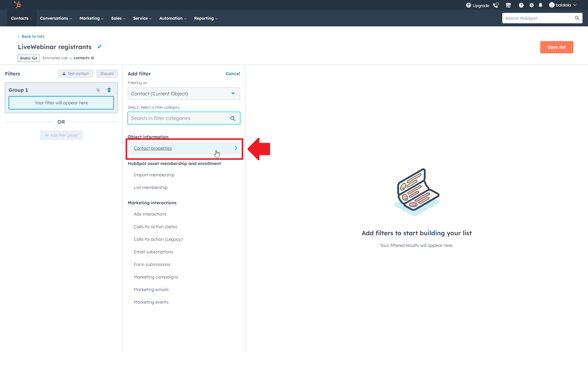Open the notifications bell
Image resolution: width=588 pixels, height=368 pixels.
[x=541, y=5]
